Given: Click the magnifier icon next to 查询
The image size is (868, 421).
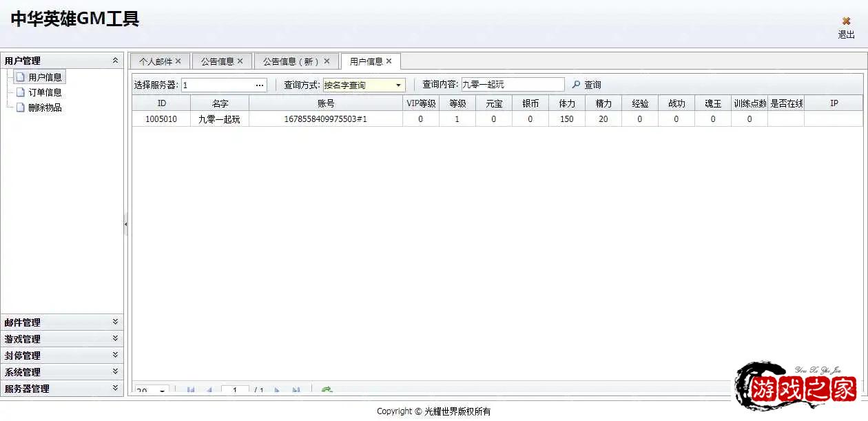Looking at the screenshot, I should coord(577,85).
